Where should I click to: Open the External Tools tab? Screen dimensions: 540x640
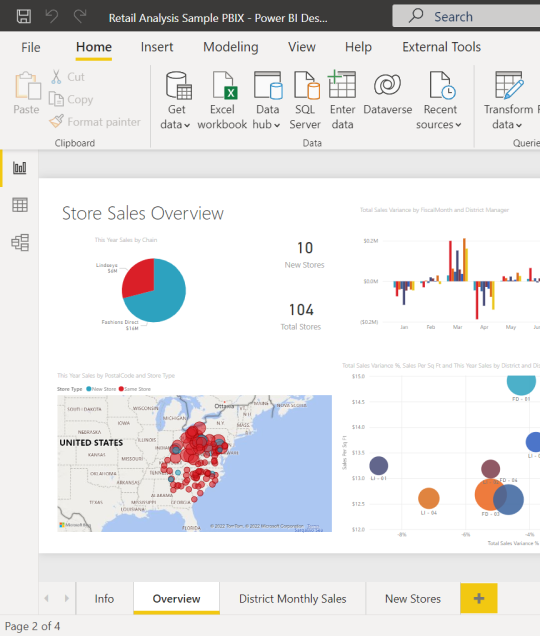coord(442,47)
